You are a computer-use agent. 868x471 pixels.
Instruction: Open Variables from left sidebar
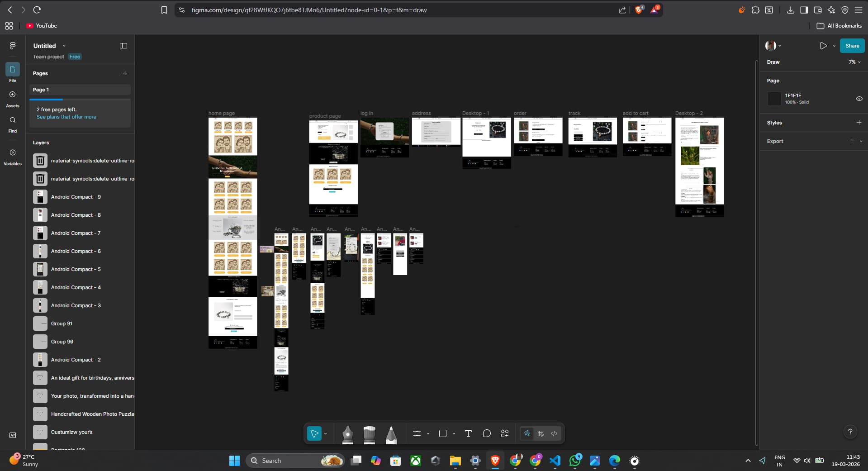(x=13, y=157)
